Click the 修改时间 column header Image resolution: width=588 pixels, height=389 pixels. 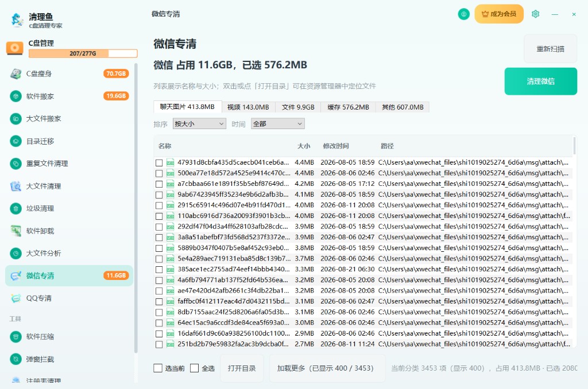[336, 146]
